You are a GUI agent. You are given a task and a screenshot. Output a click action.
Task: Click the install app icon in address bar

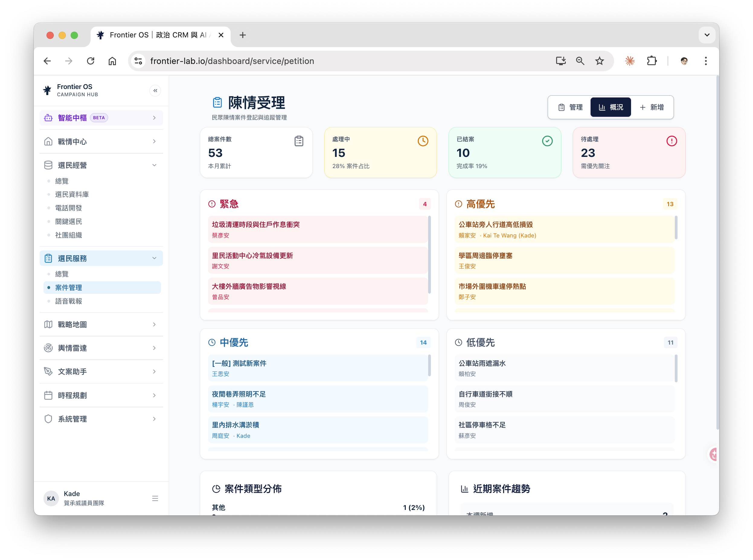(x=561, y=61)
